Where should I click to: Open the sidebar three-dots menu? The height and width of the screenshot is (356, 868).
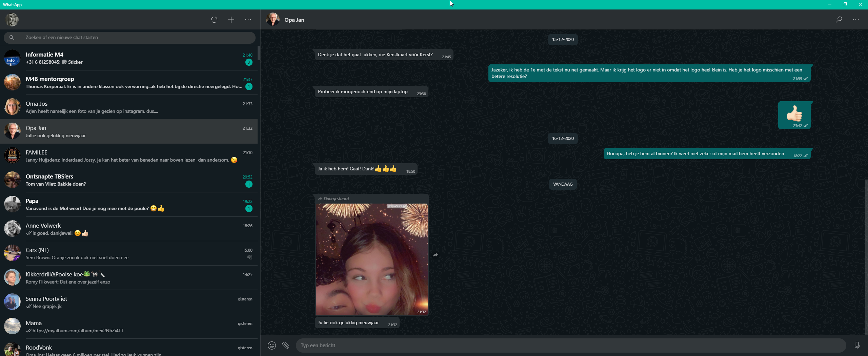(x=248, y=20)
